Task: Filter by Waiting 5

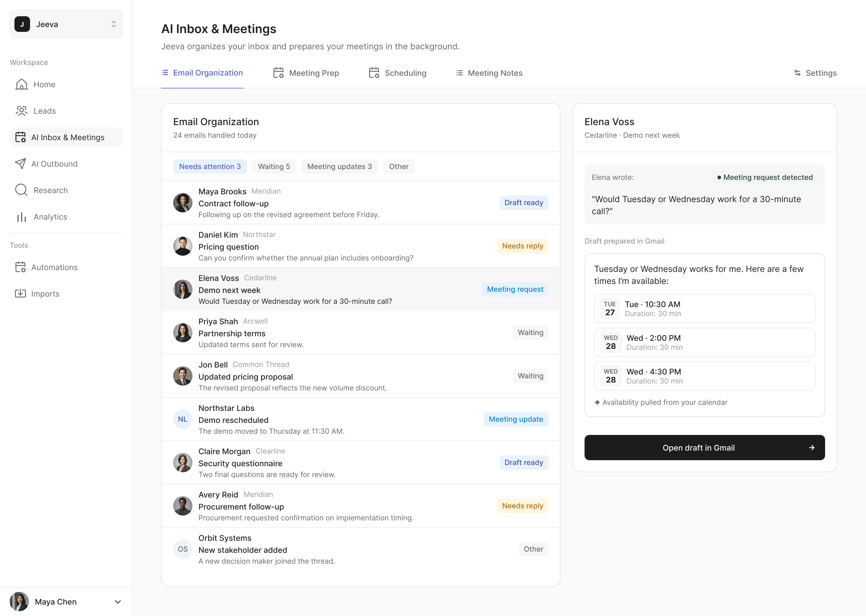Action: pos(274,167)
